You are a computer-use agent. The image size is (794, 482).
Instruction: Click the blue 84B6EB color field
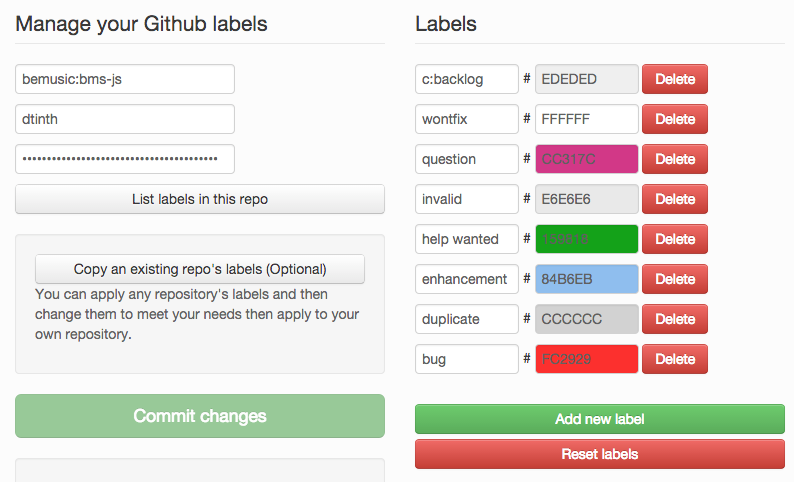pyautogui.click(x=587, y=279)
